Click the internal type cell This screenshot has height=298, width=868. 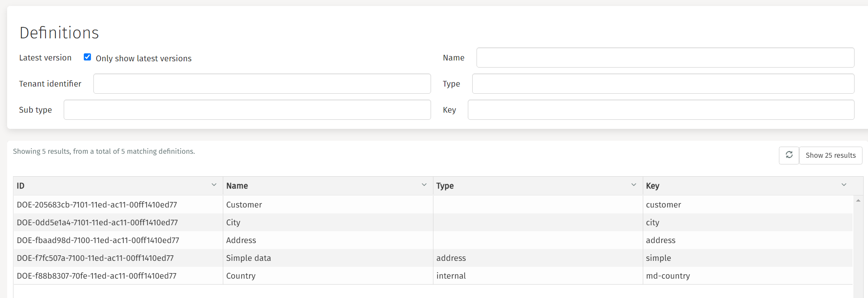pos(538,276)
